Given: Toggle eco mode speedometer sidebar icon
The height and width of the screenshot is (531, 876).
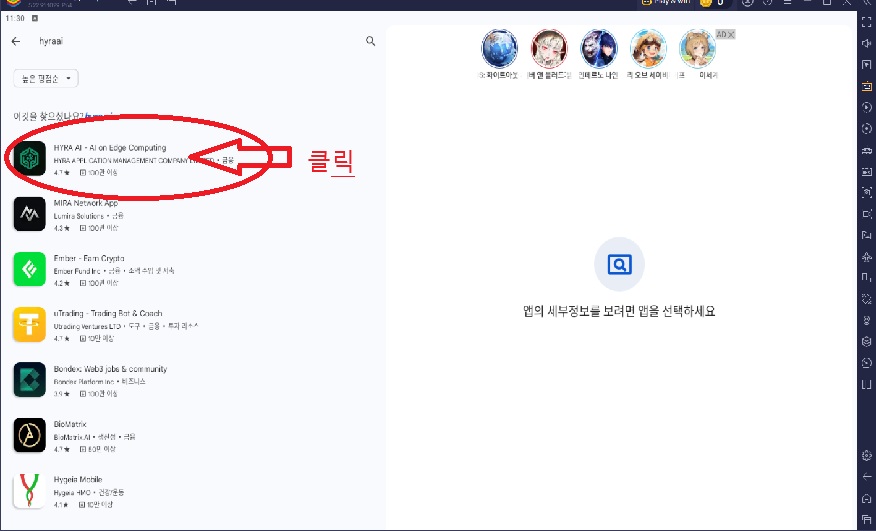Looking at the screenshot, I should click(867, 363).
